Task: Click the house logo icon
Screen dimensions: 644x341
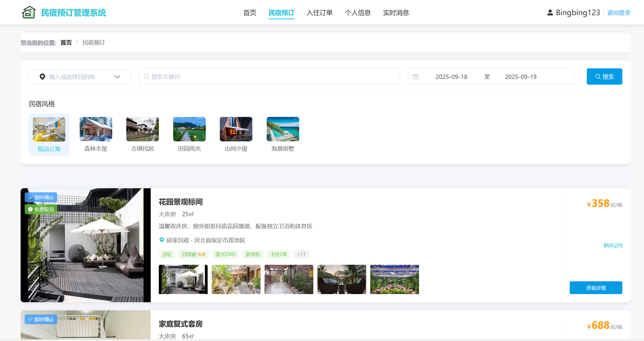Action: point(28,12)
